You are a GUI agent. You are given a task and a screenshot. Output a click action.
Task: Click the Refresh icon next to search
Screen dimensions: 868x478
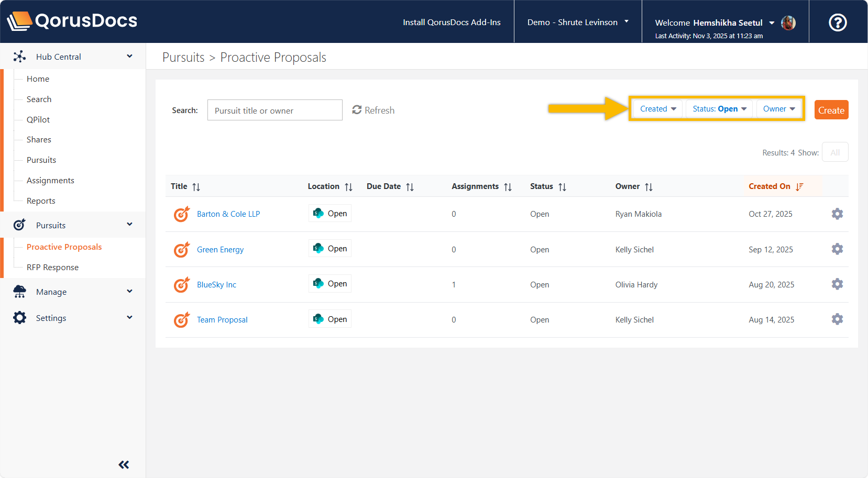click(357, 110)
